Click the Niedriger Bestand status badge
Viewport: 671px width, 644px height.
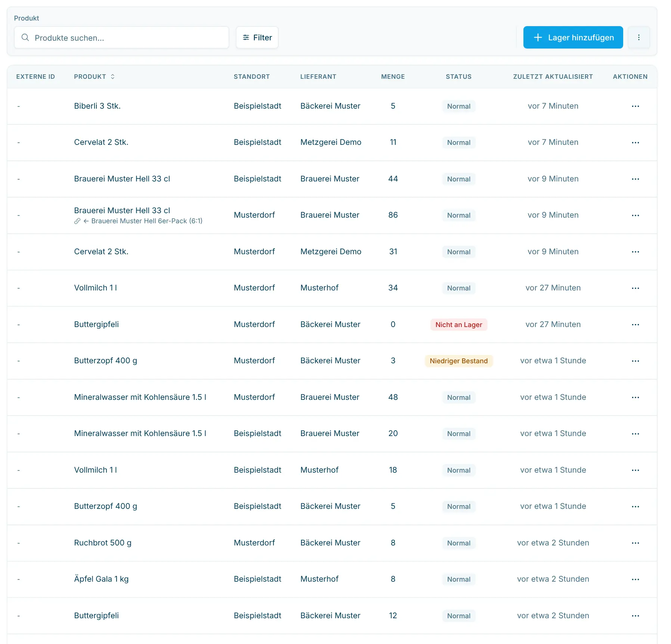(x=459, y=361)
